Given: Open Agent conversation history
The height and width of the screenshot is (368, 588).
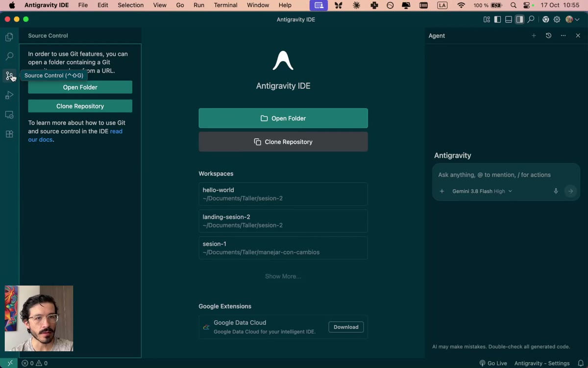Looking at the screenshot, I should click(548, 35).
